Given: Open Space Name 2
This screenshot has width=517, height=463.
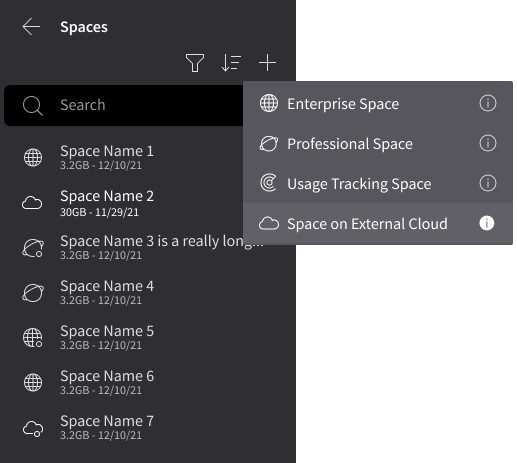Looking at the screenshot, I should (x=147, y=202).
